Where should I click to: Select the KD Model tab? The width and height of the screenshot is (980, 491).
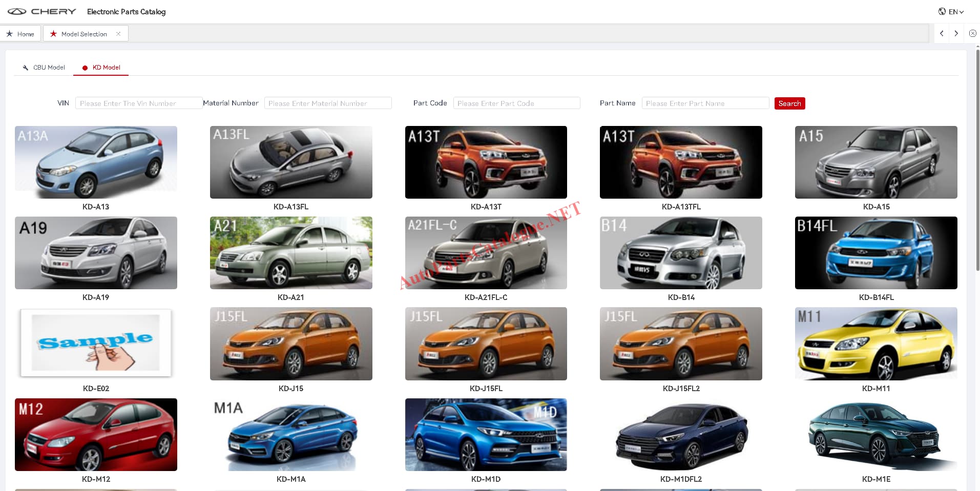(101, 67)
